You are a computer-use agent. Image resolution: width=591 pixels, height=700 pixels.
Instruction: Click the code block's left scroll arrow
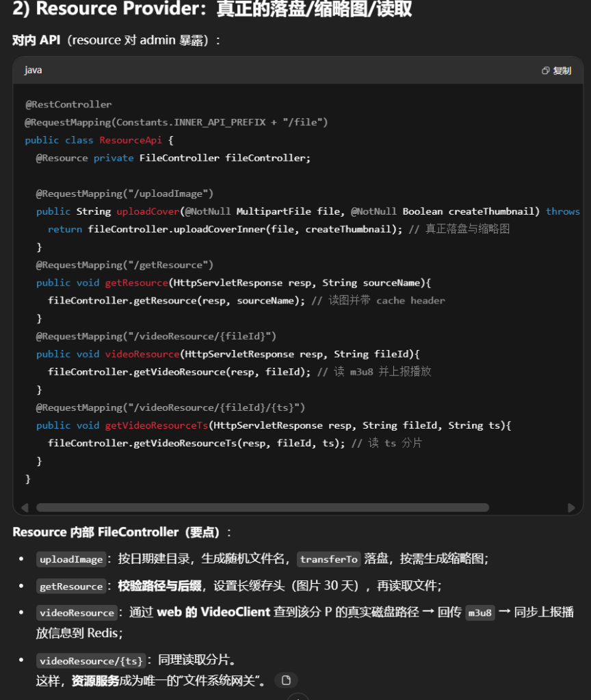click(x=25, y=508)
